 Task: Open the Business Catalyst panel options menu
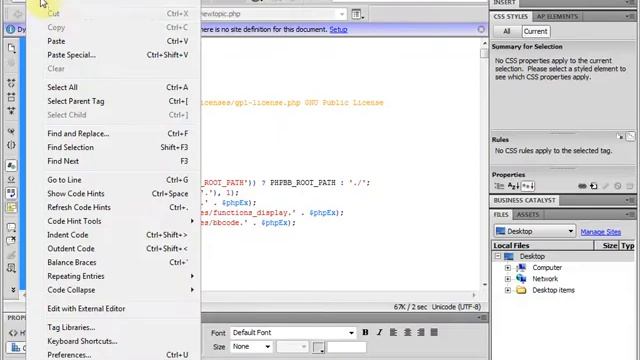coord(630,200)
